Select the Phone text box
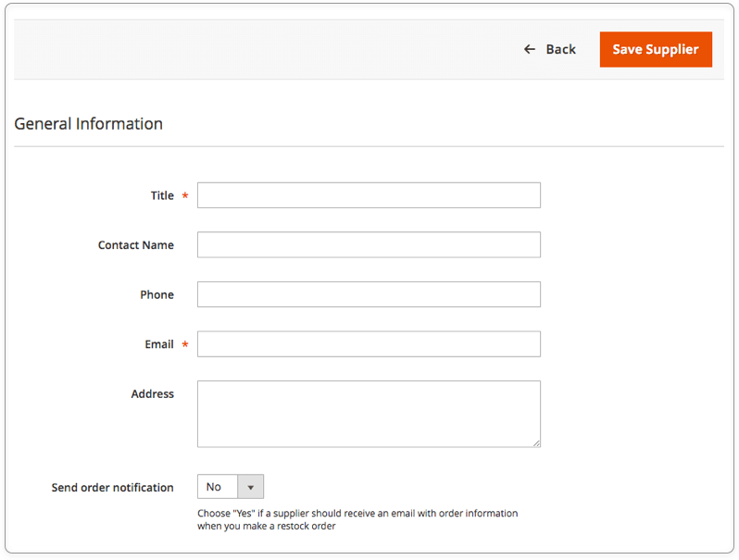 pos(369,294)
